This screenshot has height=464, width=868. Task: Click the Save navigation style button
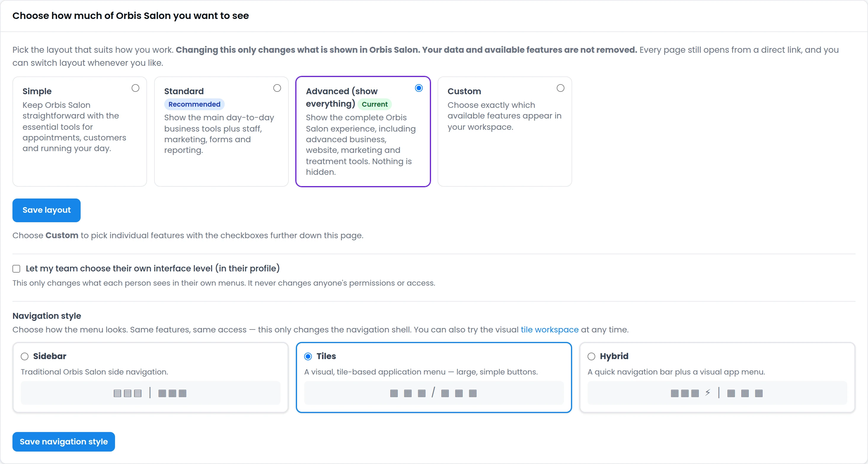pyautogui.click(x=64, y=441)
